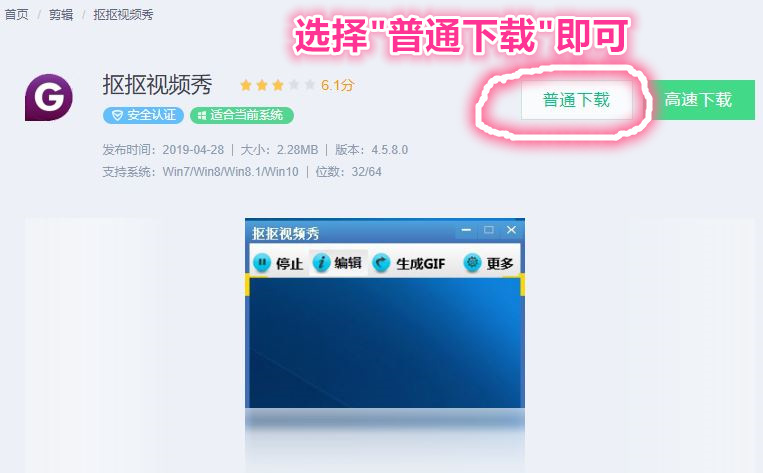Click the 6.1分 rating score

(x=337, y=86)
